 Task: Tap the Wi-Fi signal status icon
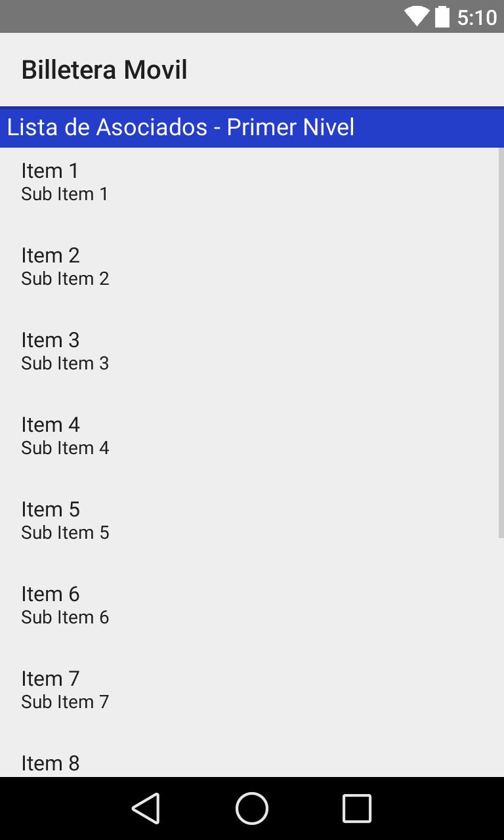coord(416,16)
